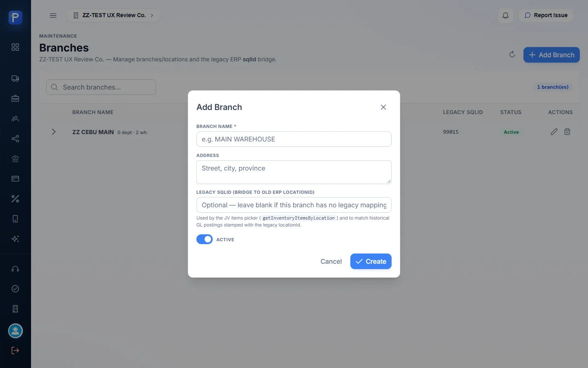Click the Create button
This screenshot has width=588, height=368.
pyautogui.click(x=371, y=261)
